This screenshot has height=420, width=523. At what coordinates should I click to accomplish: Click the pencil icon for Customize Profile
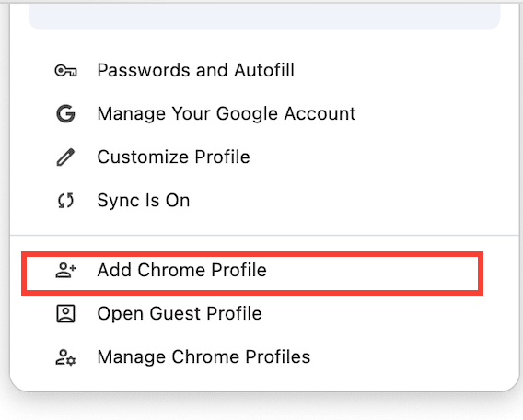[65, 157]
